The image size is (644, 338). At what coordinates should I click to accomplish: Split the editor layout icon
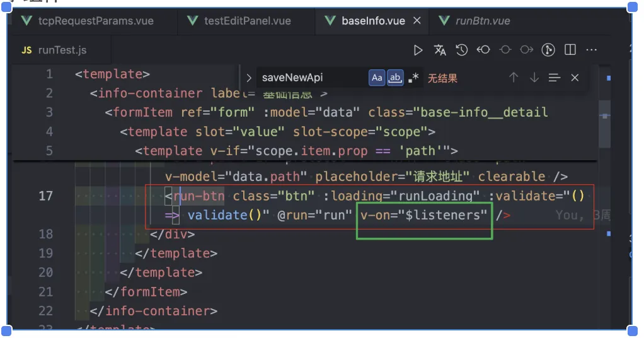[570, 50]
